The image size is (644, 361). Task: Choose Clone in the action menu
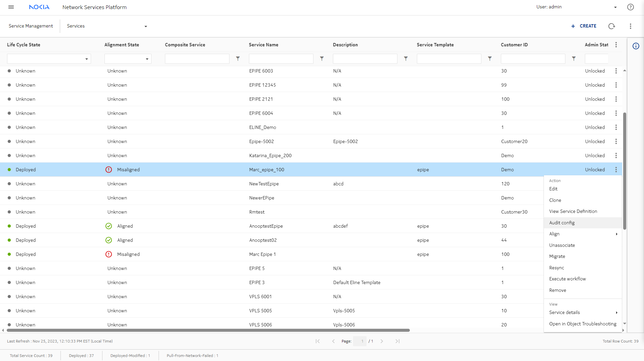pos(555,200)
